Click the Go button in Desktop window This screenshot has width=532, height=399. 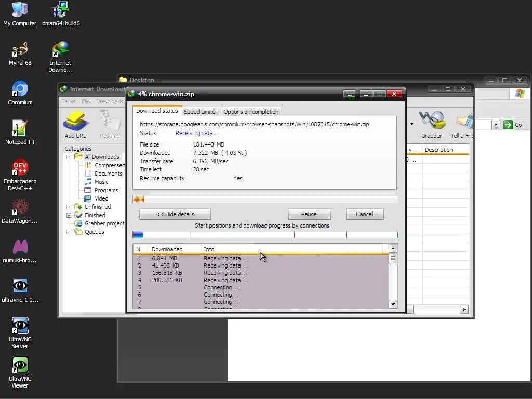tap(513, 125)
